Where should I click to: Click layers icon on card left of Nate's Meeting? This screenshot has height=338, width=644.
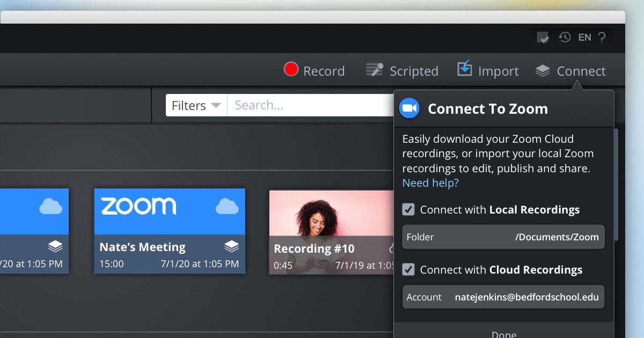pyautogui.click(x=55, y=246)
